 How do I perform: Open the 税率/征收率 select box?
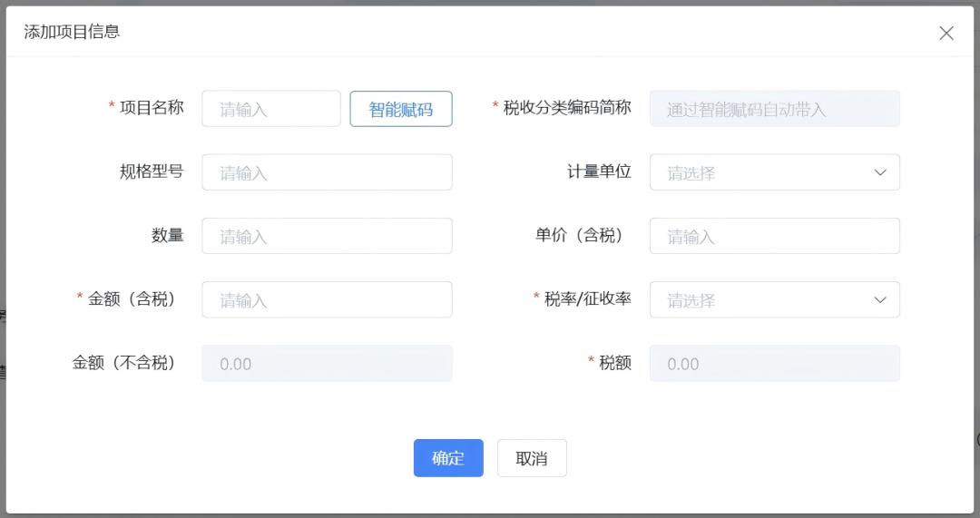click(x=762, y=299)
